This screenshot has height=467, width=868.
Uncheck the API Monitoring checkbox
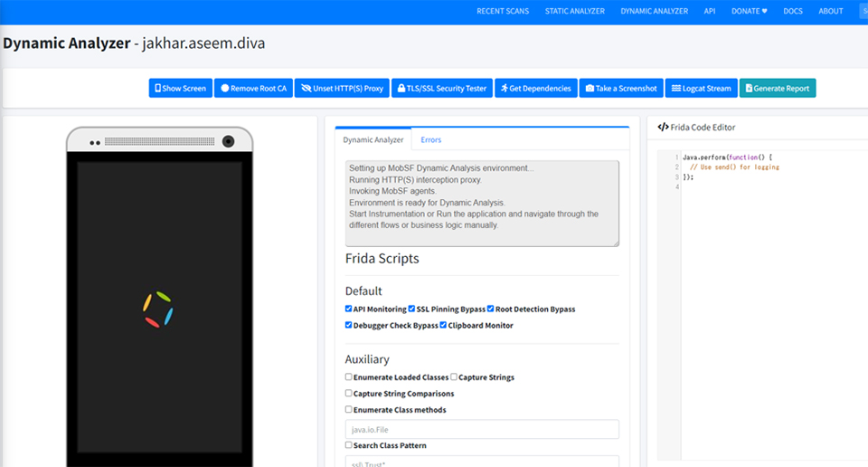349,309
